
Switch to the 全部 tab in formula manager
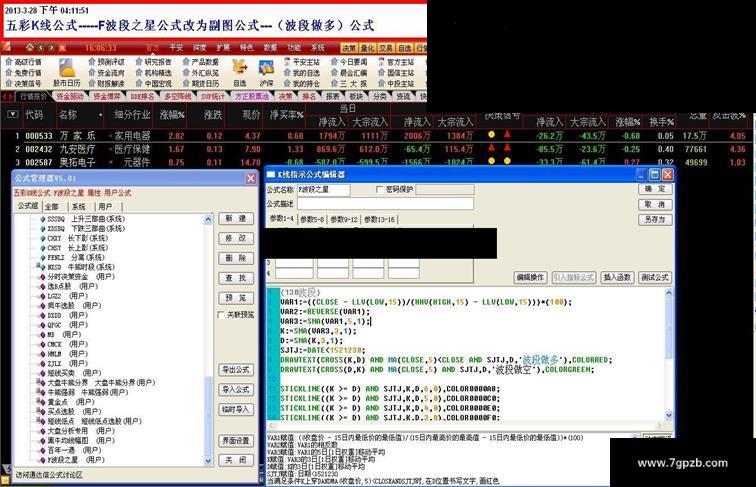point(52,206)
